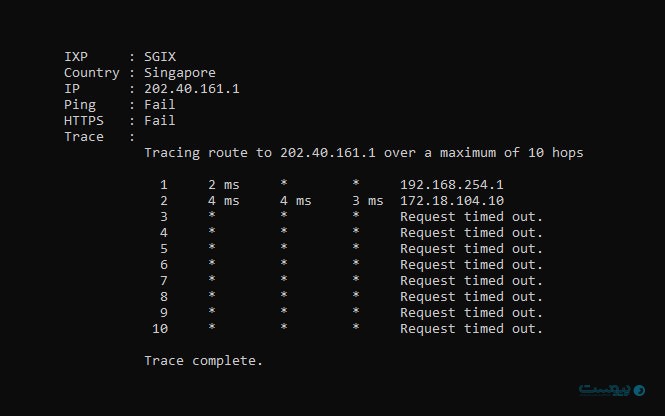665x416 pixels.
Task: Select hop 2 address 172.18.104.10
Action: coord(452,201)
